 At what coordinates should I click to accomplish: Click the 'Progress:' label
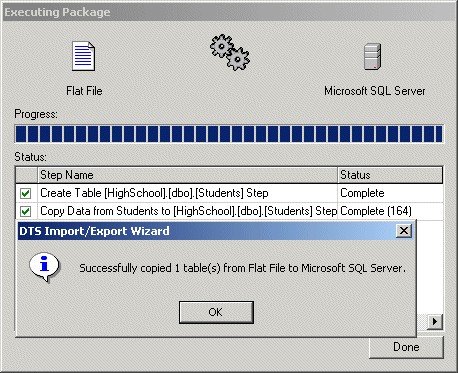click(x=36, y=114)
